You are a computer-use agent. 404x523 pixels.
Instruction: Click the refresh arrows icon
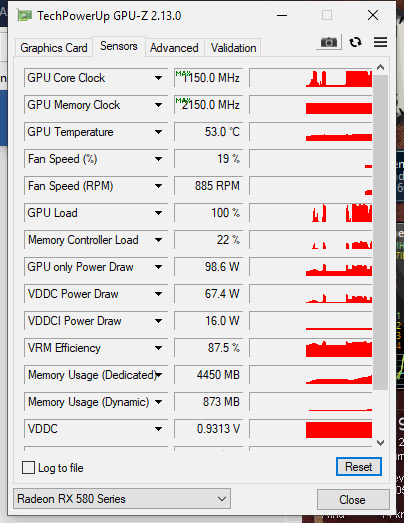[x=355, y=42]
